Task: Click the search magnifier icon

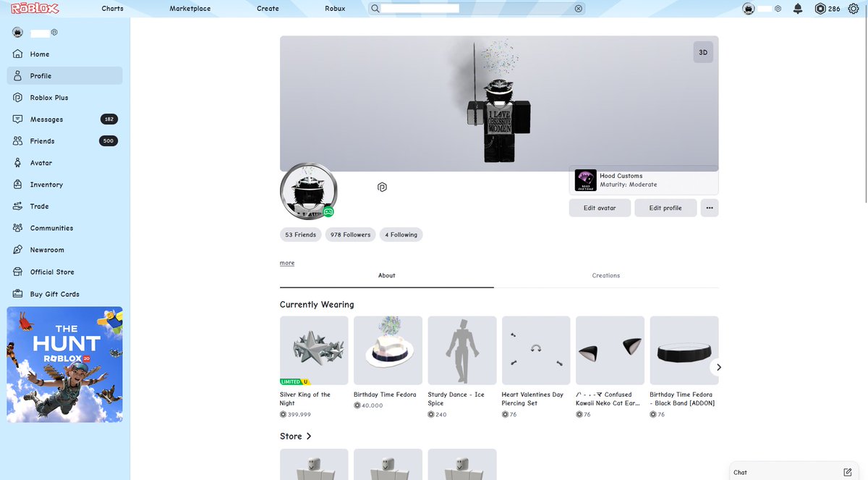Action: tap(375, 9)
